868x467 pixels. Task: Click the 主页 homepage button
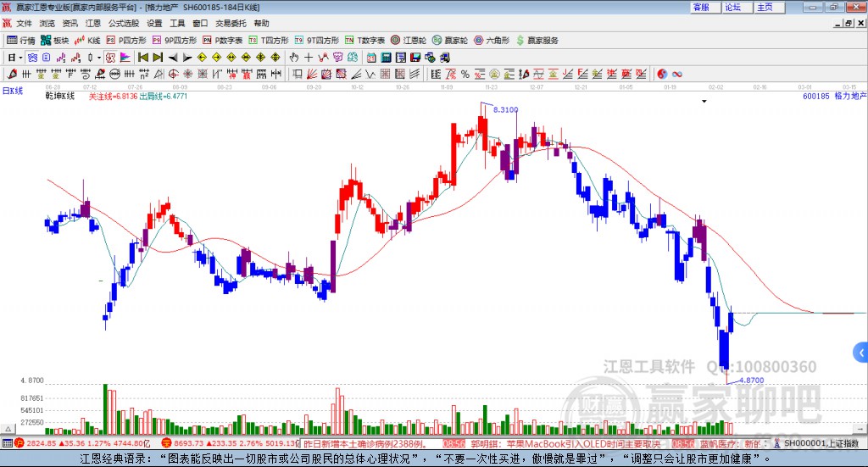pos(770,7)
